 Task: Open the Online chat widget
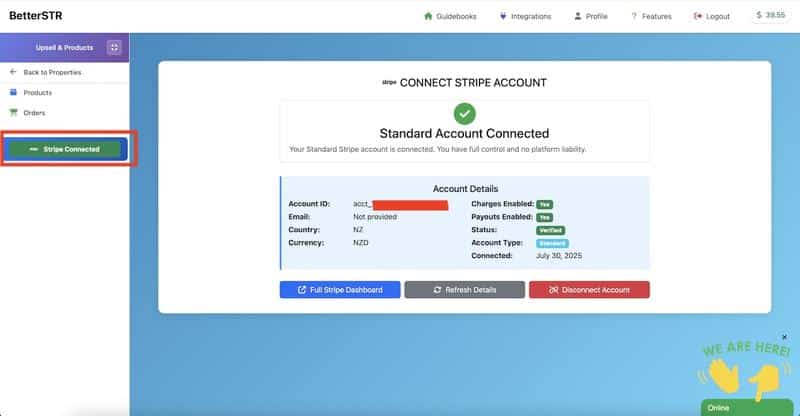747,408
